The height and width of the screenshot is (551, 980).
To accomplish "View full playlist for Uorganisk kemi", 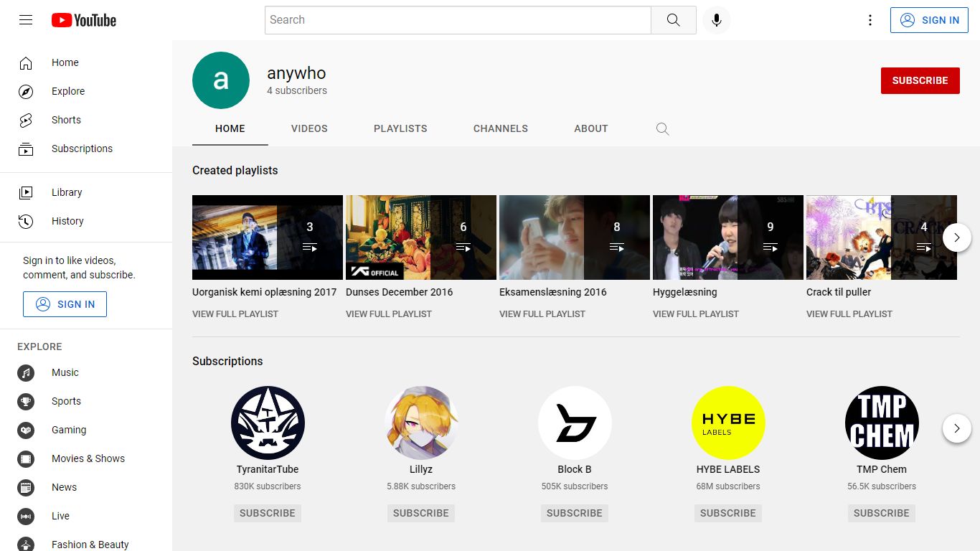I will (235, 314).
